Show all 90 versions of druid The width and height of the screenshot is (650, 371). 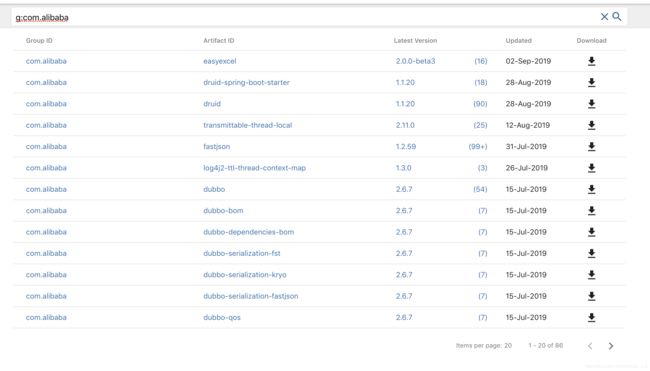(x=480, y=104)
